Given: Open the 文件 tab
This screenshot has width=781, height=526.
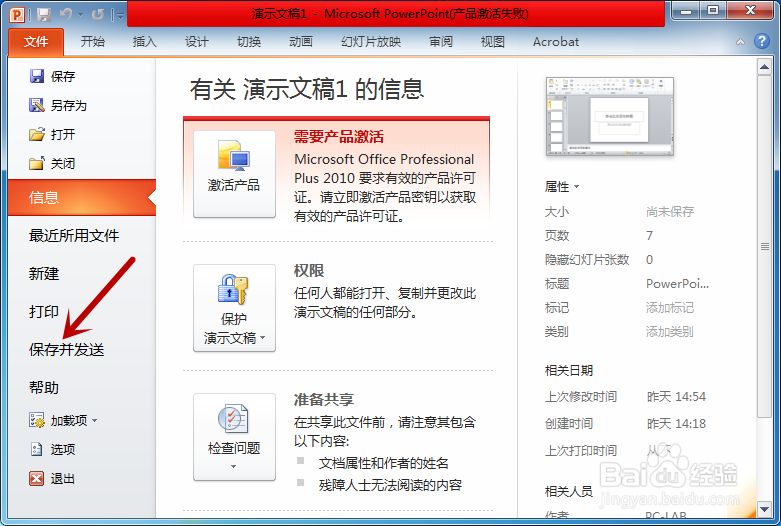Looking at the screenshot, I should 36,42.
